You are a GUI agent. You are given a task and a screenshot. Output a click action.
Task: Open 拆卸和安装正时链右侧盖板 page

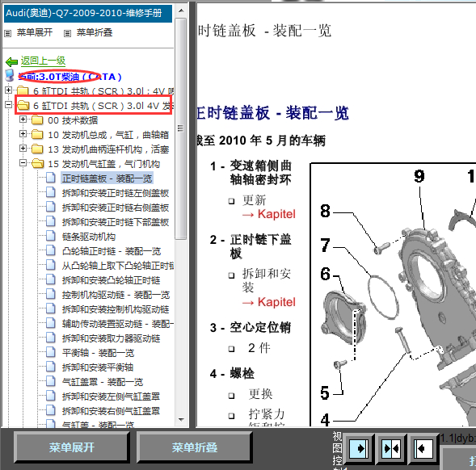click(116, 208)
